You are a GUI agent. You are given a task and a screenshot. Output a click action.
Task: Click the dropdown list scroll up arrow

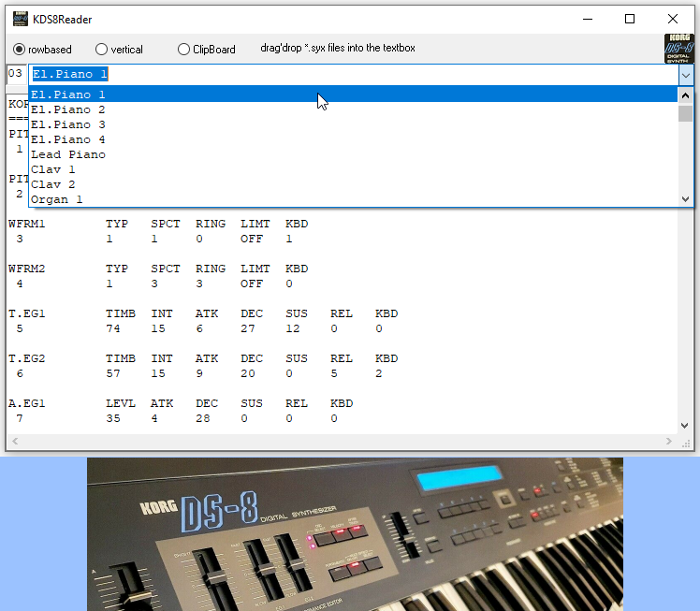pyautogui.click(x=685, y=95)
